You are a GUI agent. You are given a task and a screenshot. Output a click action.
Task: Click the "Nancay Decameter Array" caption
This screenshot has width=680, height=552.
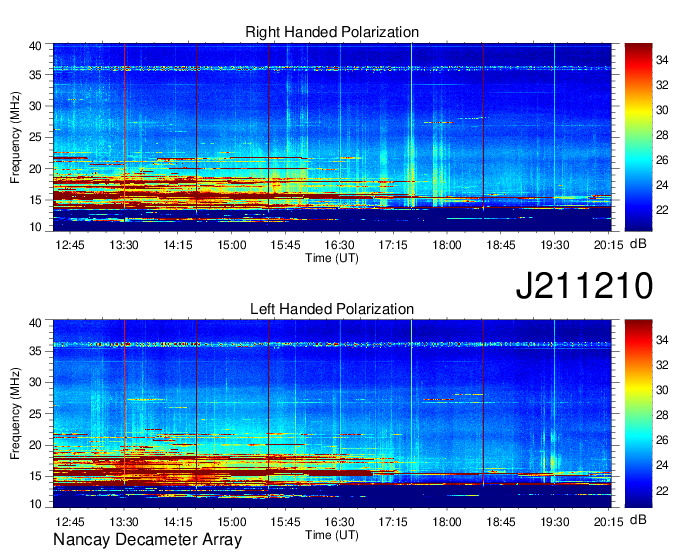[147, 539]
